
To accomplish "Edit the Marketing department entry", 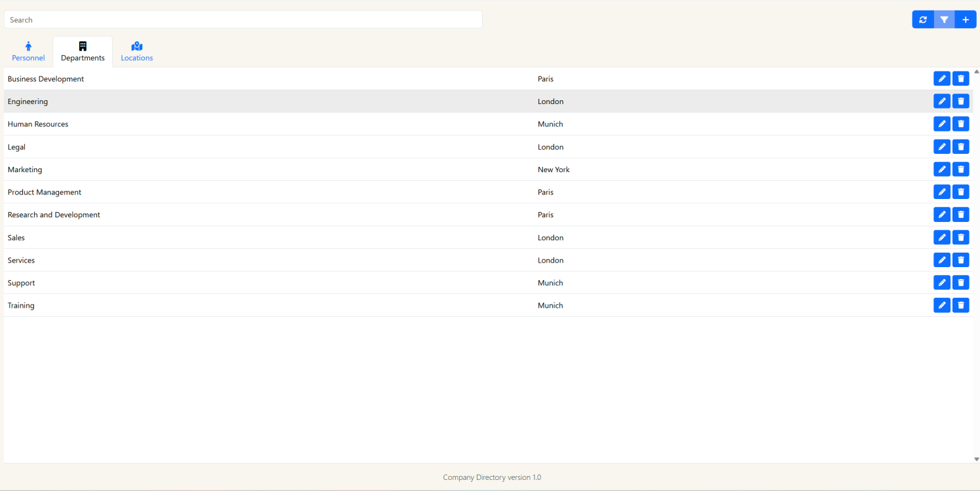I will click(941, 170).
